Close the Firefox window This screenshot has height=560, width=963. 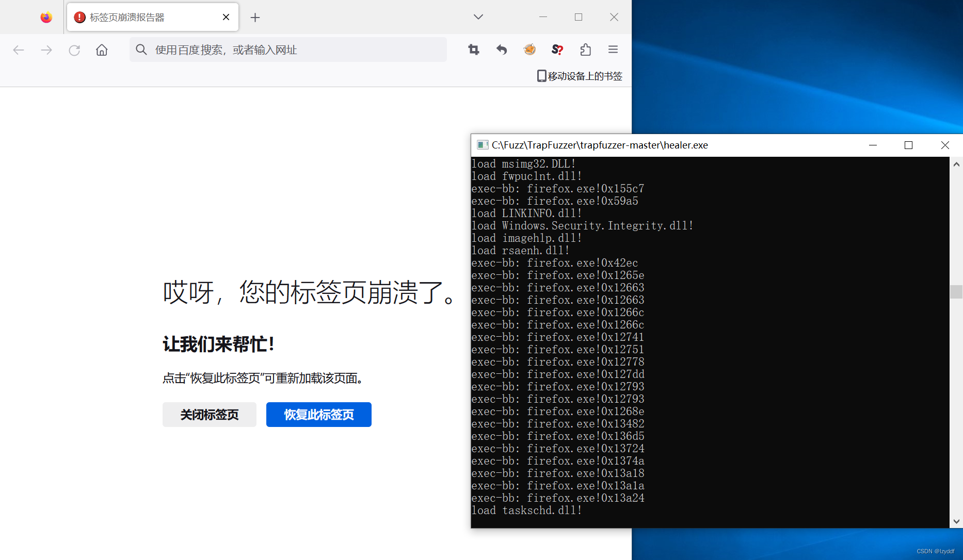614,17
